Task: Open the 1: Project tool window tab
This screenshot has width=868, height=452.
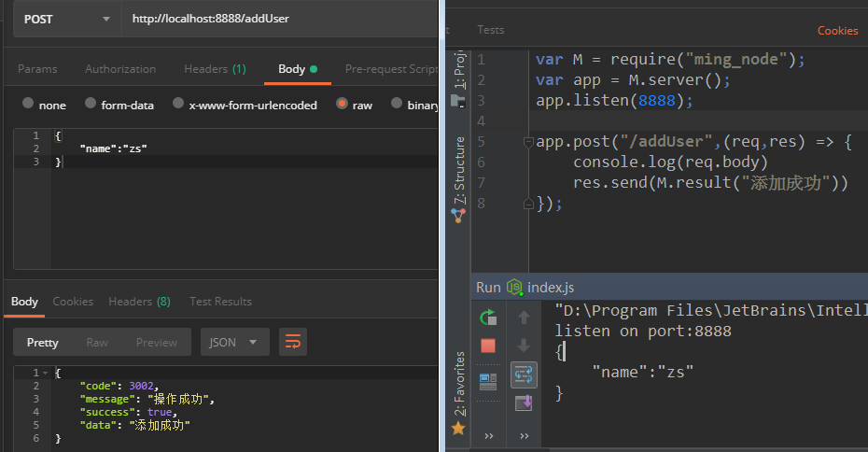Action: pyautogui.click(x=459, y=69)
